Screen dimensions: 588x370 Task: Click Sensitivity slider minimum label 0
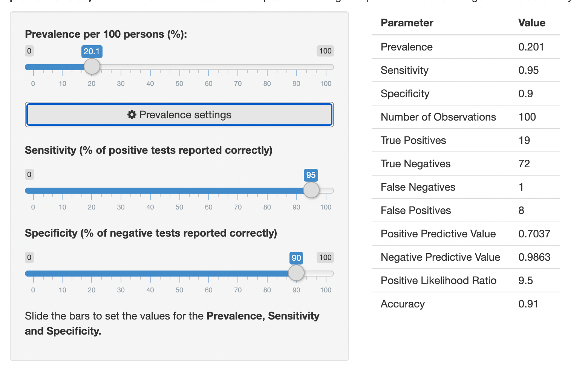click(29, 174)
